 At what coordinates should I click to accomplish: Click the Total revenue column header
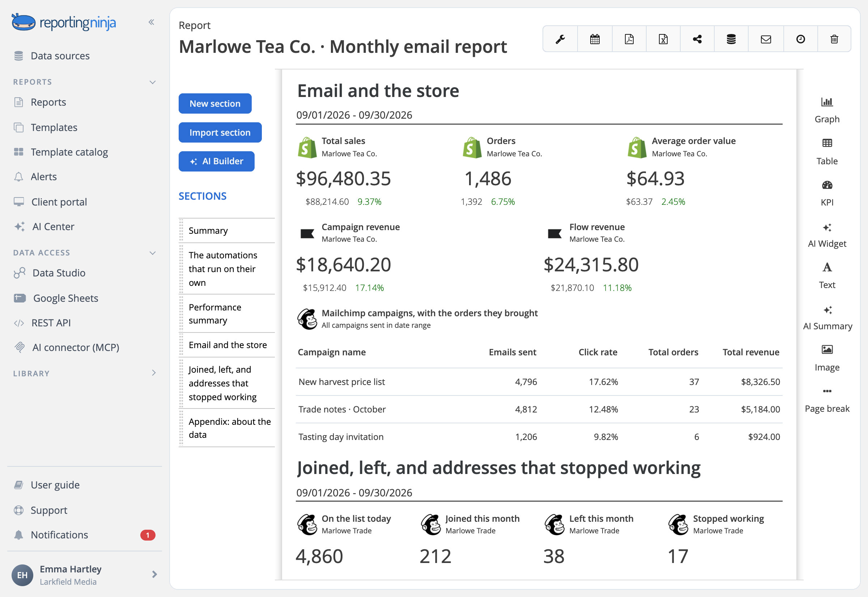click(x=750, y=352)
